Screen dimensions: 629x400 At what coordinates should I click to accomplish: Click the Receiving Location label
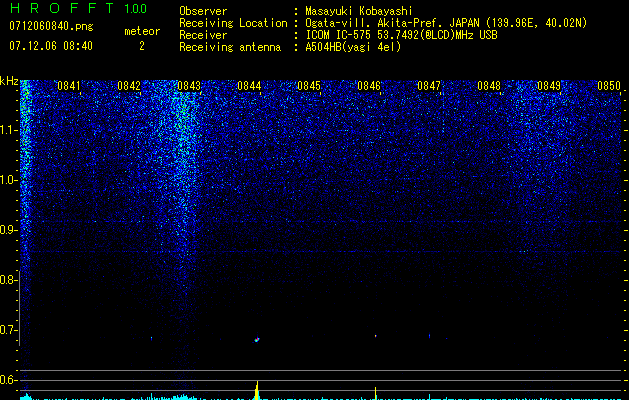[x=233, y=23]
